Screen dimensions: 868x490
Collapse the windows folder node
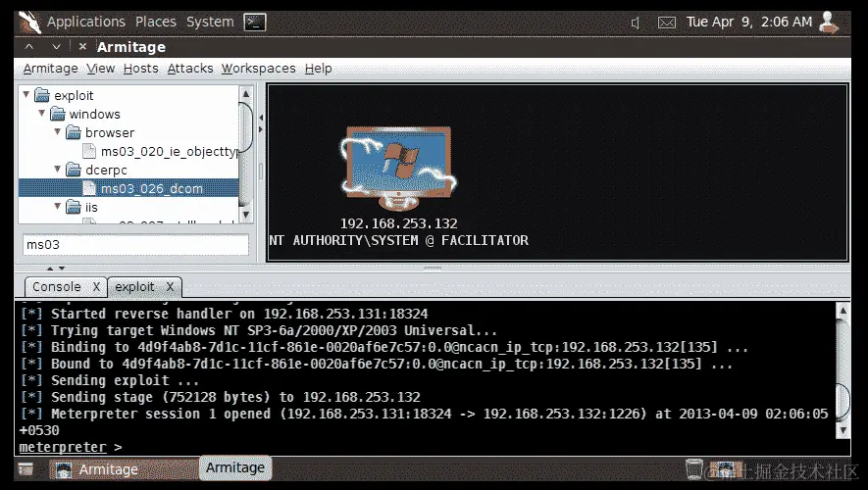[x=41, y=114]
